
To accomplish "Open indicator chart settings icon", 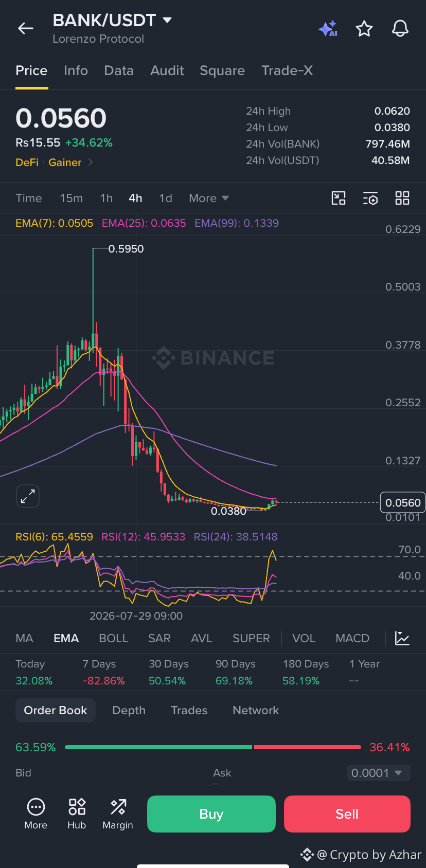I will tap(402, 638).
